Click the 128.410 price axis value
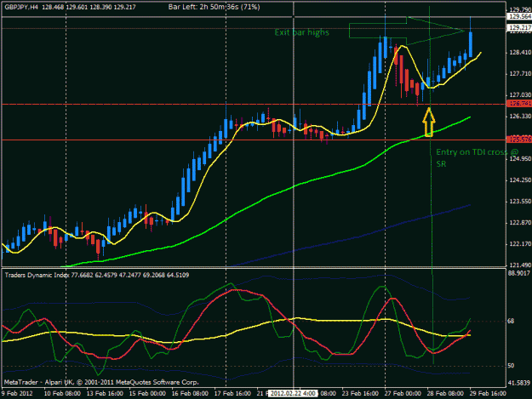 (520, 53)
